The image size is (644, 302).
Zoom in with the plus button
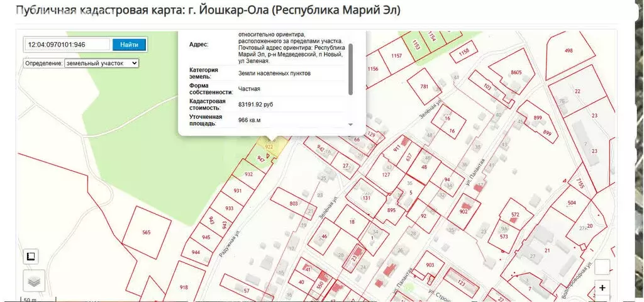[602, 288]
